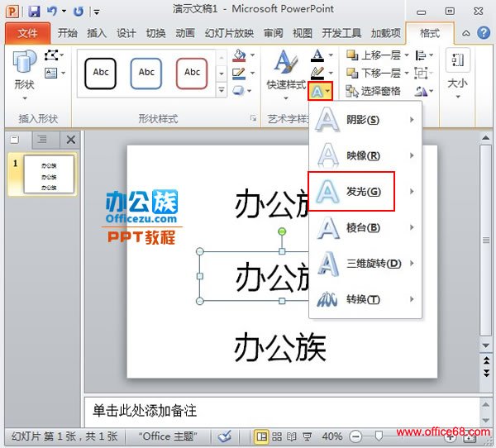The image size is (496, 448).
Task: Click the Redo icon in quick access toolbar
Action: coord(79,12)
